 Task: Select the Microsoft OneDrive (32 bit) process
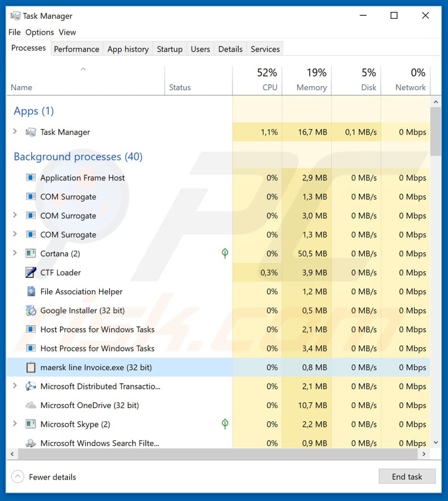pyautogui.click(x=218, y=405)
